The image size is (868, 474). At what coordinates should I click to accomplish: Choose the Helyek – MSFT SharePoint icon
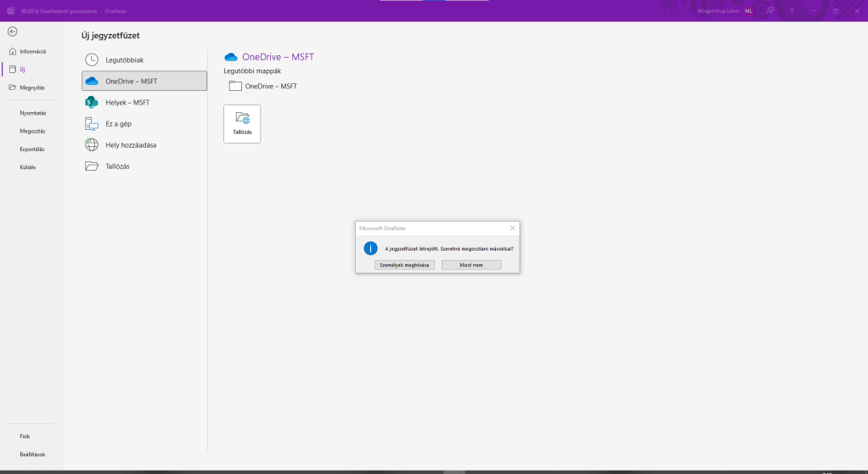(x=92, y=102)
